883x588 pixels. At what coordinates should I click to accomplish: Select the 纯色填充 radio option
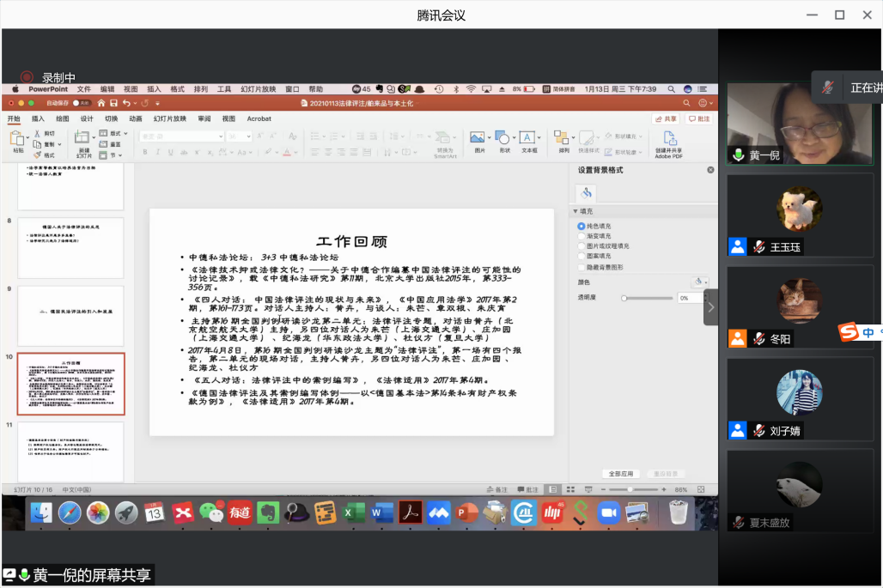[582, 226]
